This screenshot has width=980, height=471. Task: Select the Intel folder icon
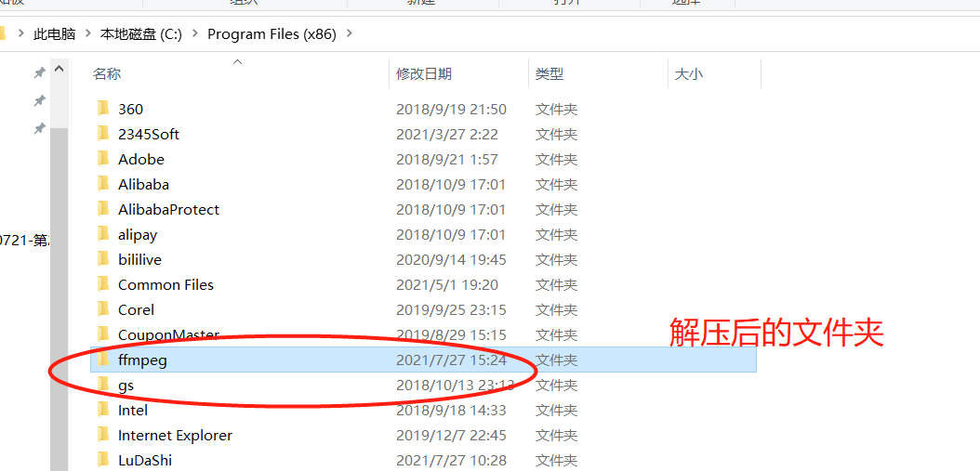click(x=104, y=410)
